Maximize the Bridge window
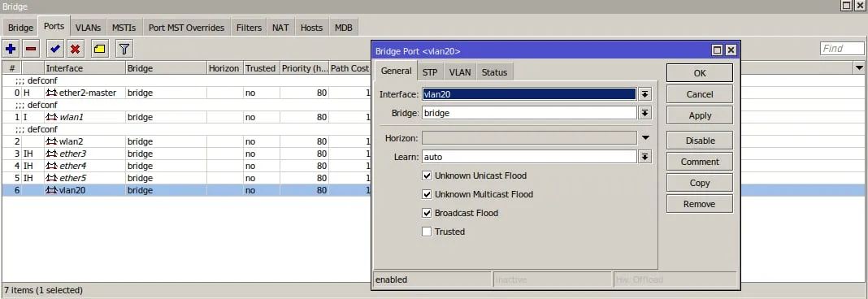The height and width of the screenshot is (299, 868). tap(847, 6)
